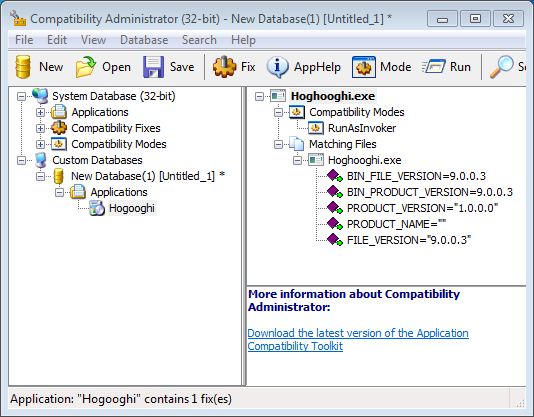Click the Open toolbar button label

point(116,67)
